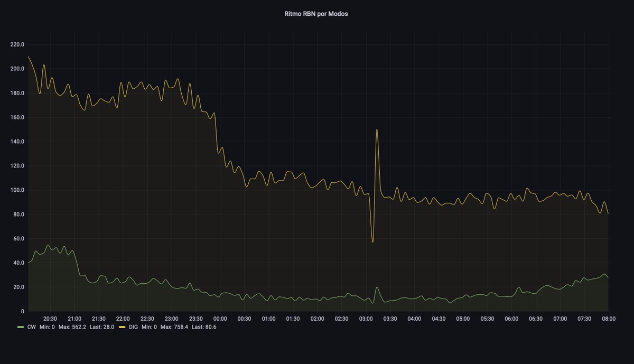Click the '20:30' time axis label
The width and height of the screenshot is (634, 364).
click(50, 319)
